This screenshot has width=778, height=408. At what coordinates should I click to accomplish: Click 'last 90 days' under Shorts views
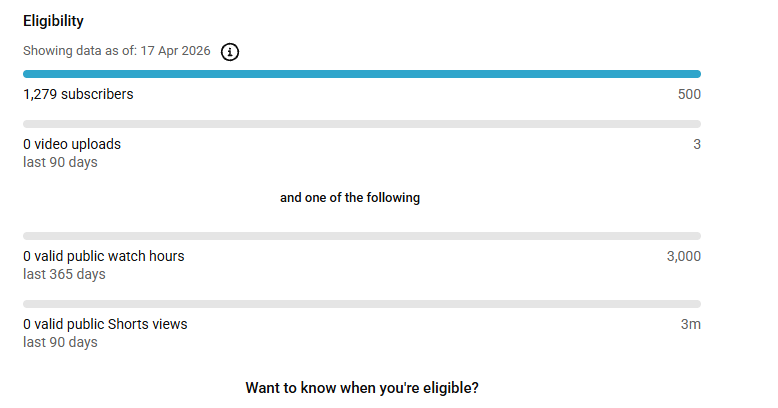[60, 342]
